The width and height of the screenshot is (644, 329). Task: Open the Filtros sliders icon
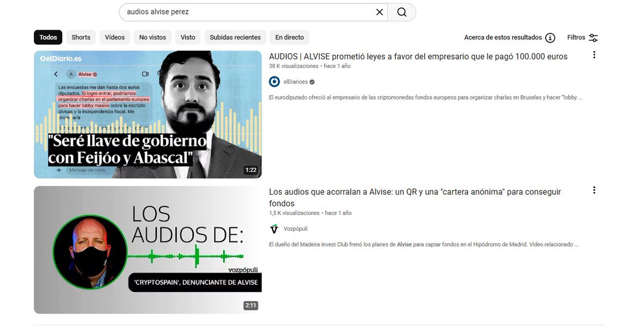pyautogui.click(x=593, y=38)
